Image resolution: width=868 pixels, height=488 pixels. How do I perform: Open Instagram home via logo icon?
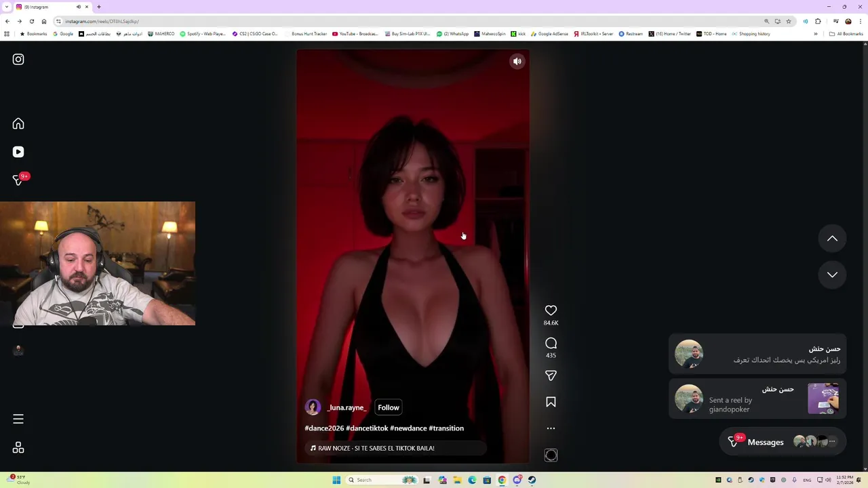tap(18, 60)
